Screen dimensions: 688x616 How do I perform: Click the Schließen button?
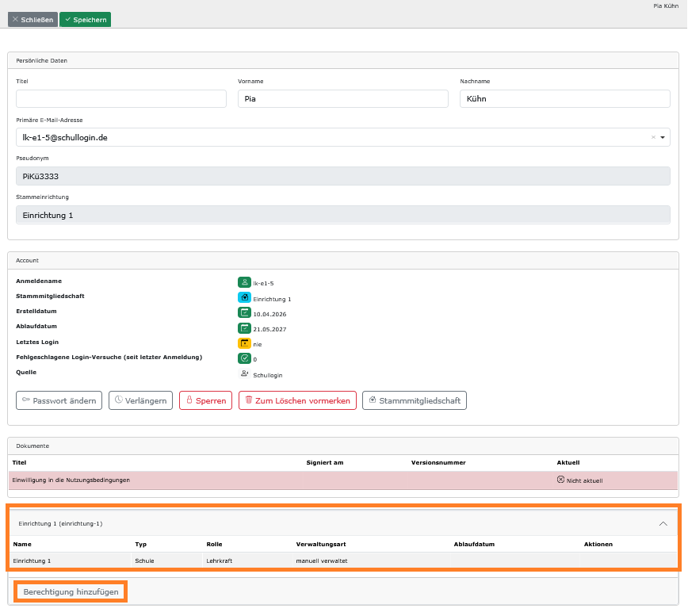(x=33, y=20)
